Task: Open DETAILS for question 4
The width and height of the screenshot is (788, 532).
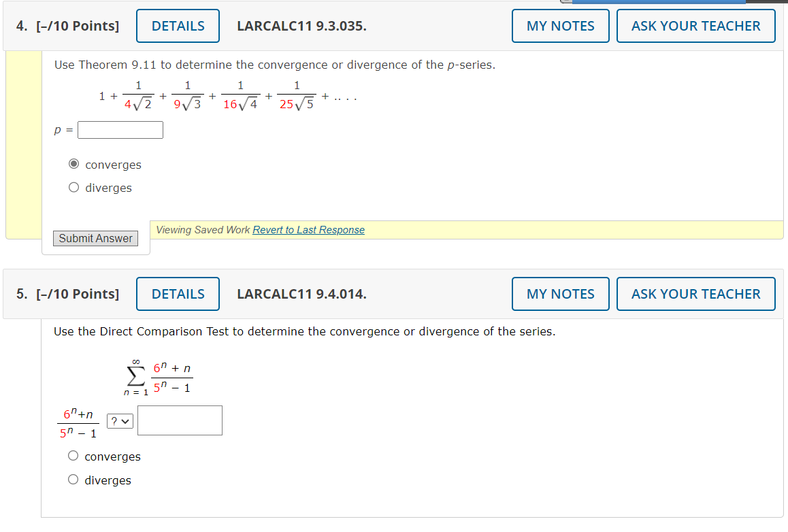Action: click(x=177, y=25)
